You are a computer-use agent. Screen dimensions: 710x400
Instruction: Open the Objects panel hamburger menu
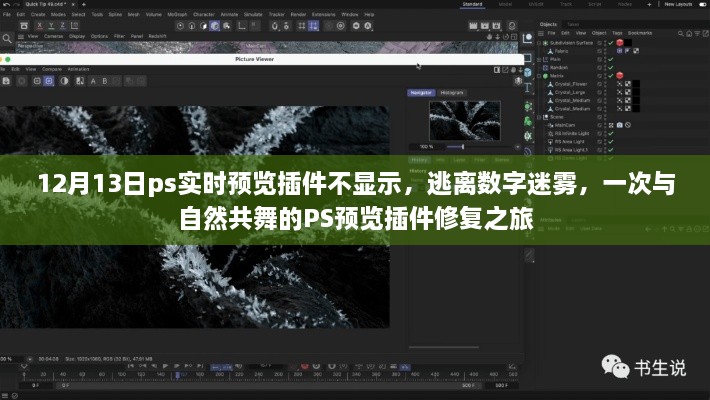click(541, 34)
